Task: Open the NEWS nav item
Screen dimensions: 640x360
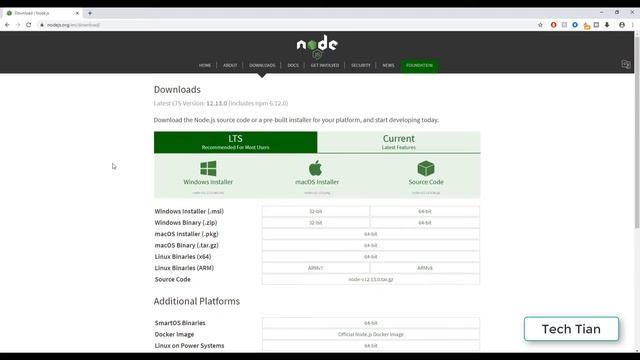Action: pyautogui.click(x=388, y=65)
